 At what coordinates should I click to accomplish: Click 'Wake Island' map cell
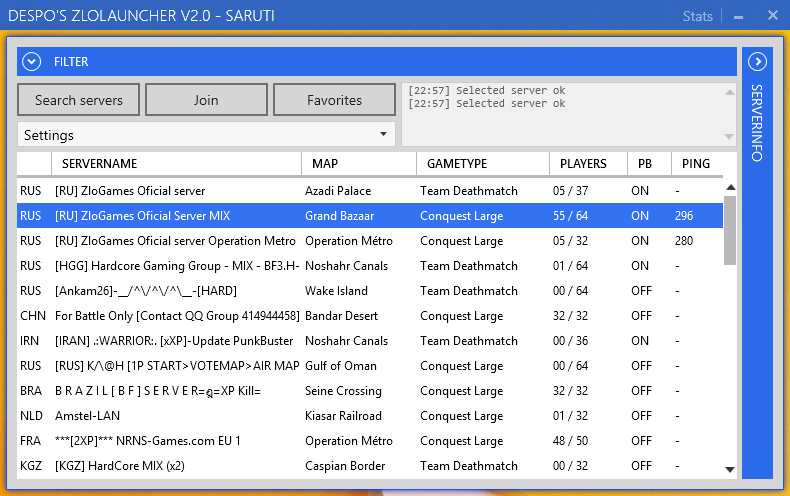click(x=336, y=291)
